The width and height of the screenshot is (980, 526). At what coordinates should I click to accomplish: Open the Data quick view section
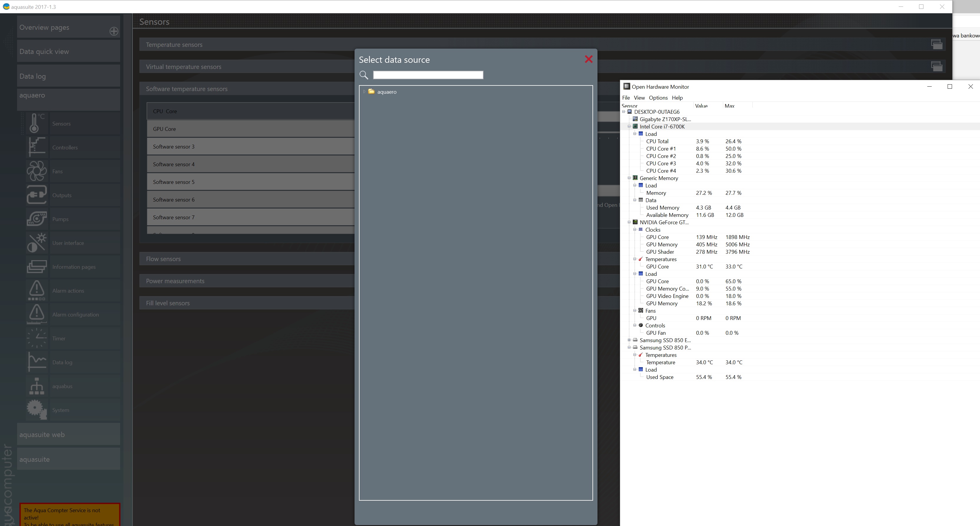[x=69, y=51]
